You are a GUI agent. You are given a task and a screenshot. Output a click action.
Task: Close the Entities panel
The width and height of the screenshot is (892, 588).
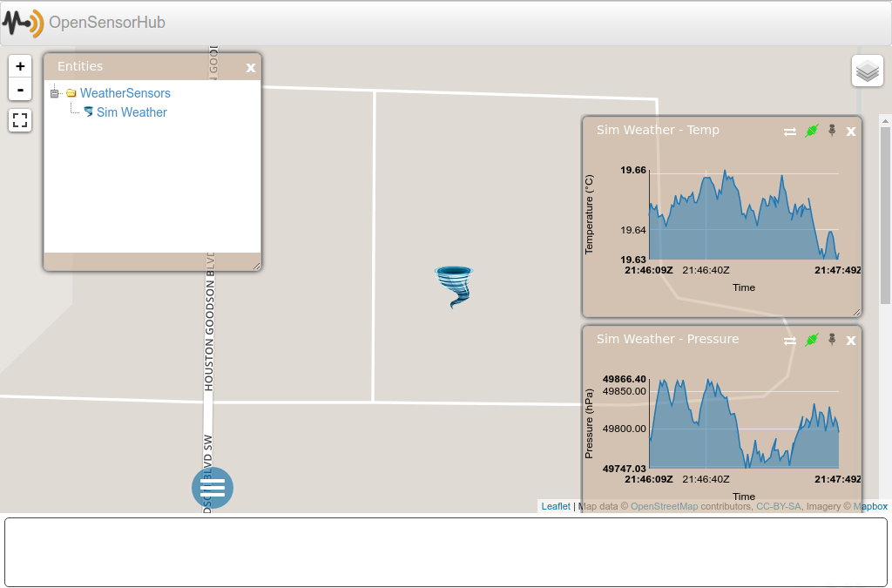pyautogui.click(x=251, y=68)
